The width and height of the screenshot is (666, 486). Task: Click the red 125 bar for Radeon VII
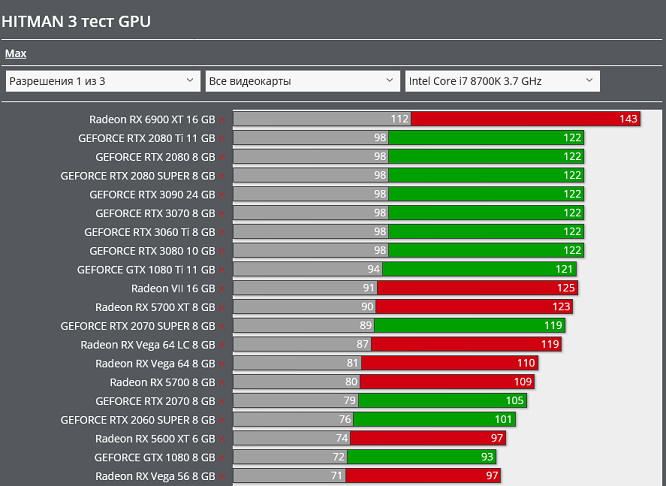(x=477, y=288)
